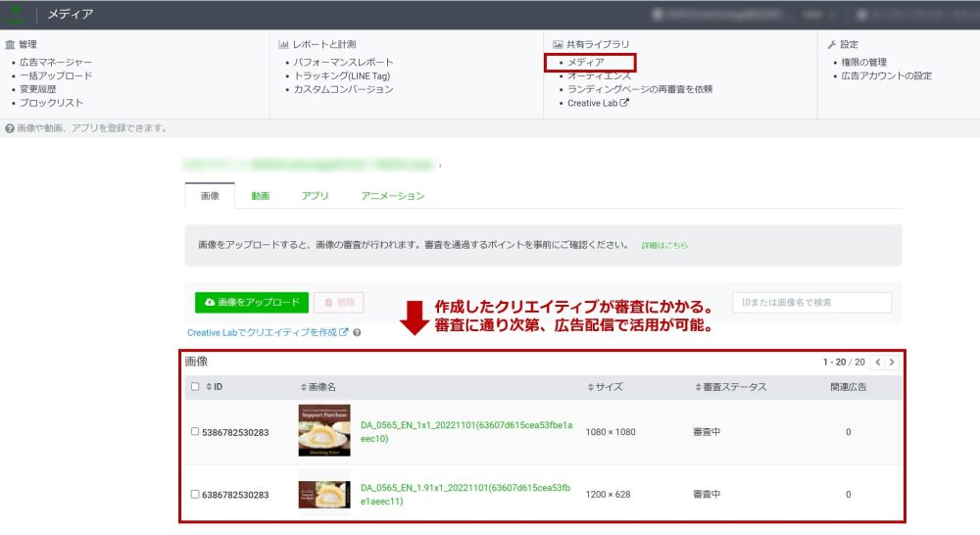Viewport: 980px width, 535px height.
Task: Go to previous page of image list
Action: pyautogui.click(x=877, y=362)
